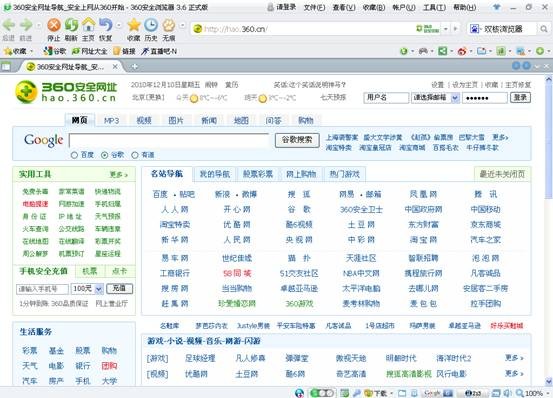Screen dimensions: 553x398
Task: Click the 360 shield security icon in address bar
Action: [x=428, y=29]
